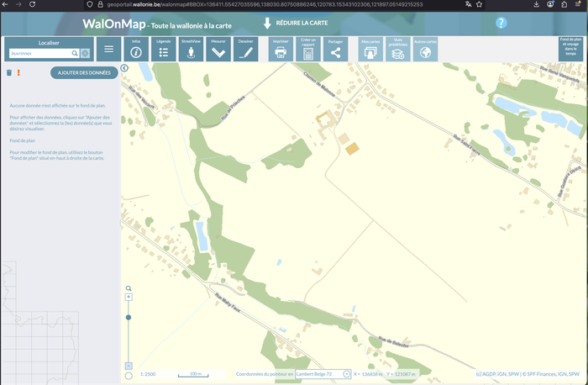The height and width of the screenshot is (385, 588).
Task: Open Fond de plan et voyage dans le temps
Action: pos(571,49)
